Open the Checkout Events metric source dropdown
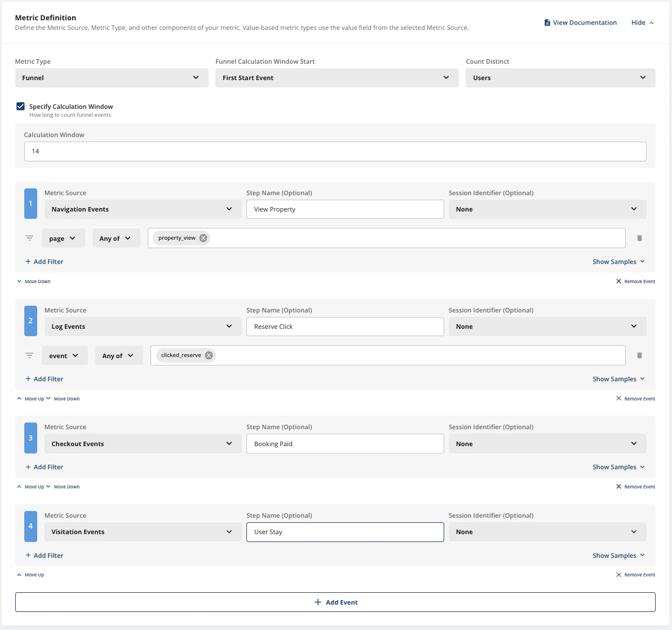Viewport: 672px width, 630px height. [143, 443]
